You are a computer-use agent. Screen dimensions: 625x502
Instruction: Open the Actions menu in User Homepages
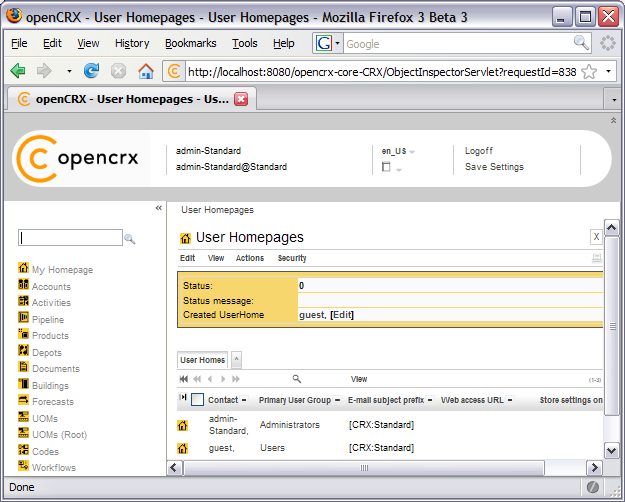(250, 258)
